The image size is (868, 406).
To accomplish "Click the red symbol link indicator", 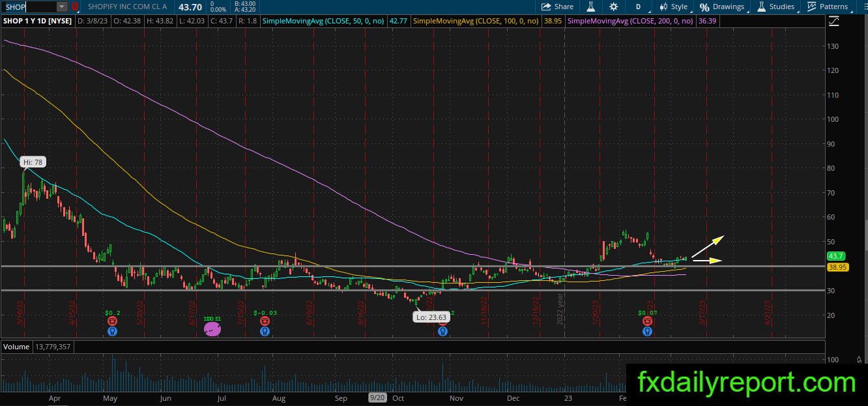I will [x=74, y=7].
